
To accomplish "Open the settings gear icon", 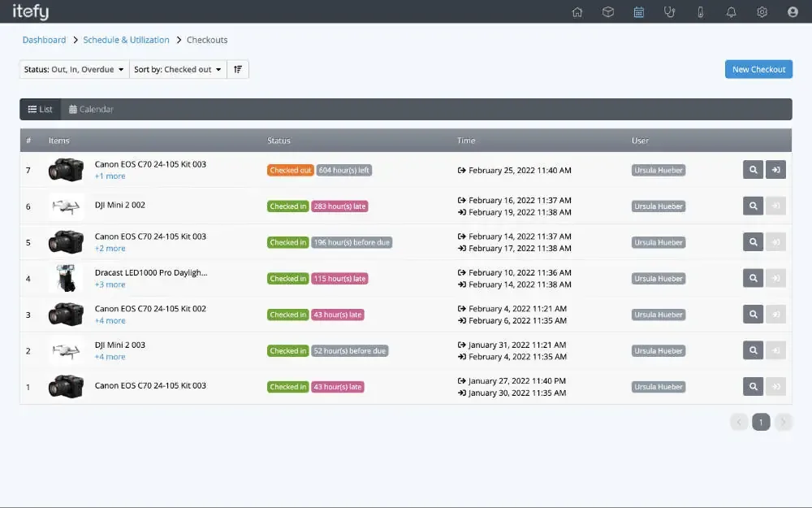I will tap(761, 11).
